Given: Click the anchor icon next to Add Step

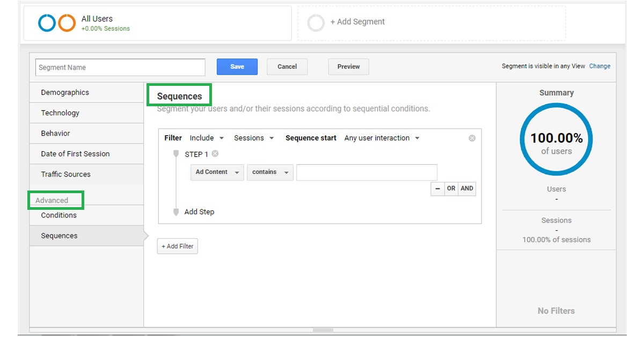Looking at the screenshot, I should [176, 212].
